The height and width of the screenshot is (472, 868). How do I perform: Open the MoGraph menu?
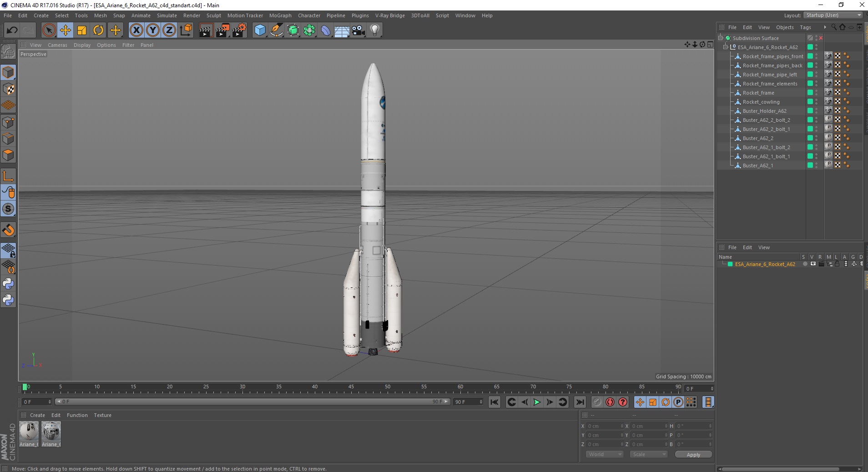click(280, 15)
